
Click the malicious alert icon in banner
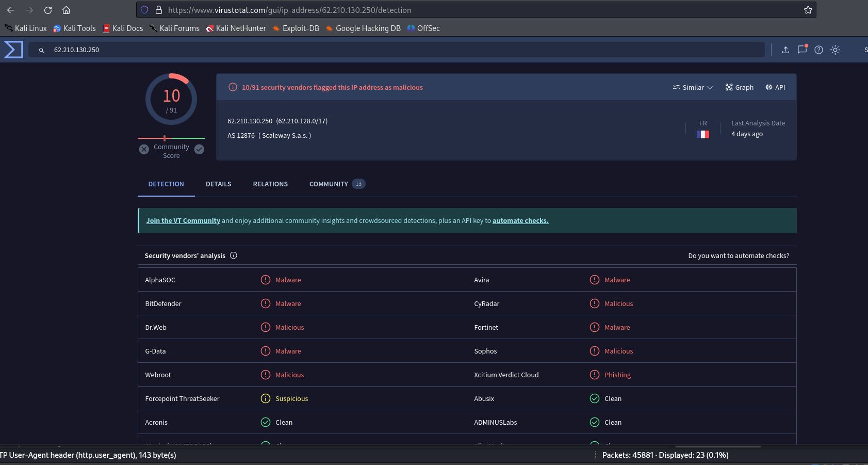(x=233, y=87)
